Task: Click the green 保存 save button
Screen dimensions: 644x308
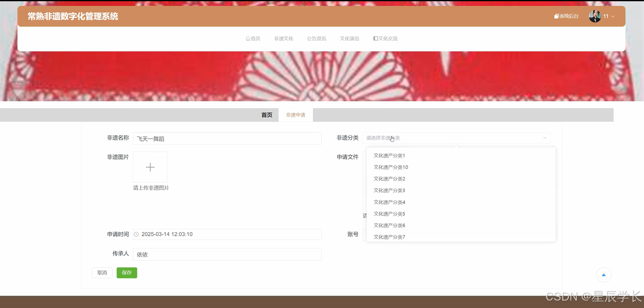Action: pyautogui.click(x=127, y=273)
